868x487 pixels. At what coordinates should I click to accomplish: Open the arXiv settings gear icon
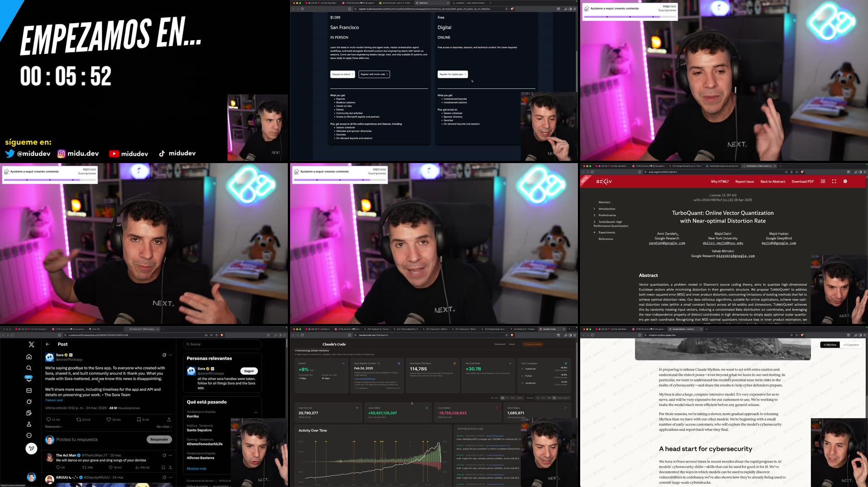(x=845, y=181)
